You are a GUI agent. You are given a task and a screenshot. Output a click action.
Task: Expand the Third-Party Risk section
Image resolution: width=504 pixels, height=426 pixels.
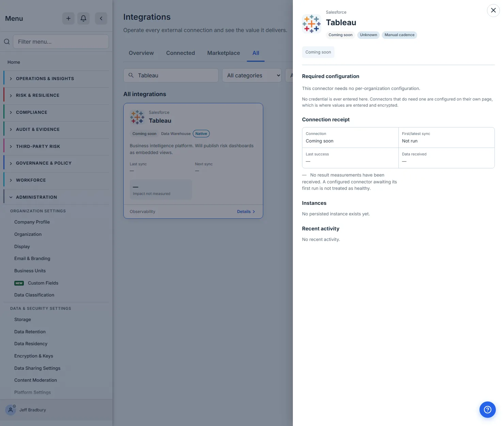coord(56,147)
